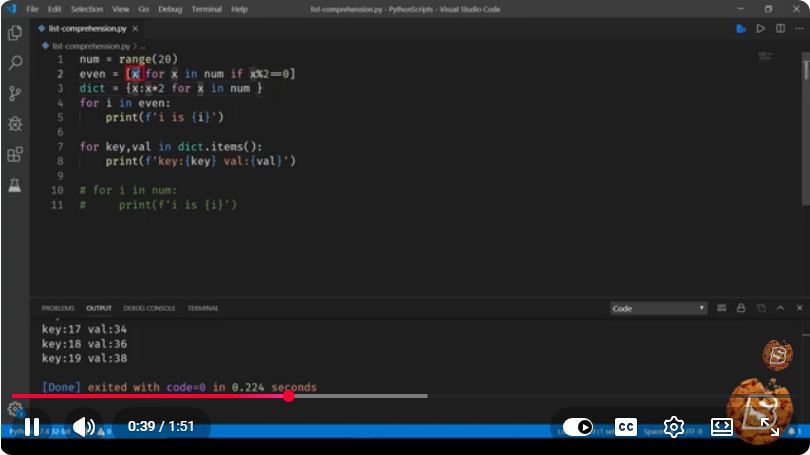Open the Debug menu
This screenshot has height=455, width=810.
pyautogui.click(x=170, y=9)
